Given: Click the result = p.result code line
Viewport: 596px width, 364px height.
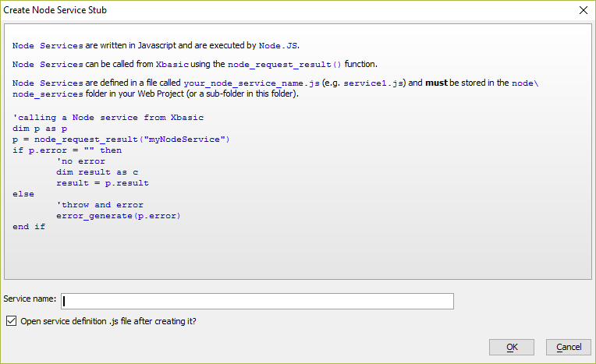Looking at the screenshot, I should coord(102,183).
